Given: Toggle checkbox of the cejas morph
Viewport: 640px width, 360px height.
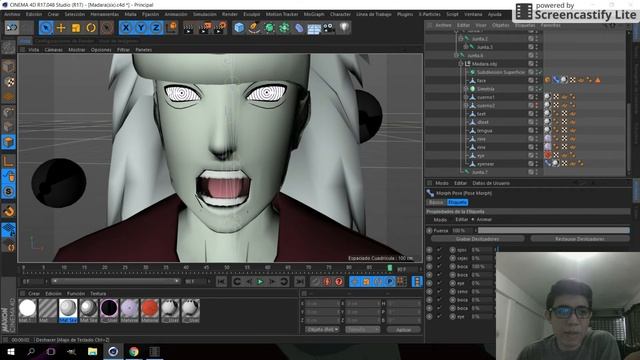Looking at the screenshot, I should pos(440,258).
